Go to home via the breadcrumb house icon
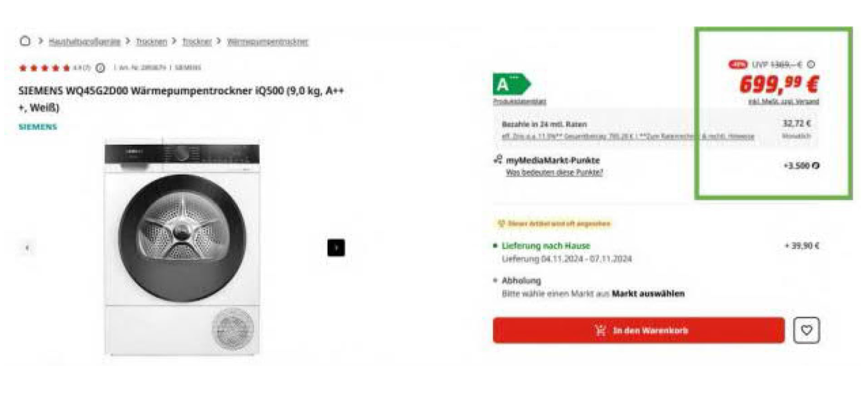The image size is (868, 413). [x=25, y=41]
